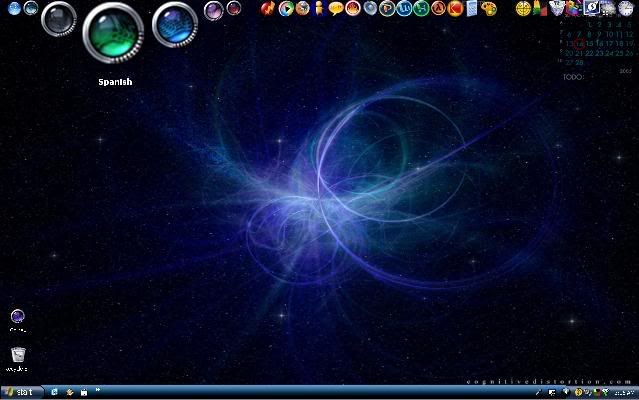Open the blue notepad dock icon
The width and height of the screenshot is (639, 400).
click(x=472, y=9)
